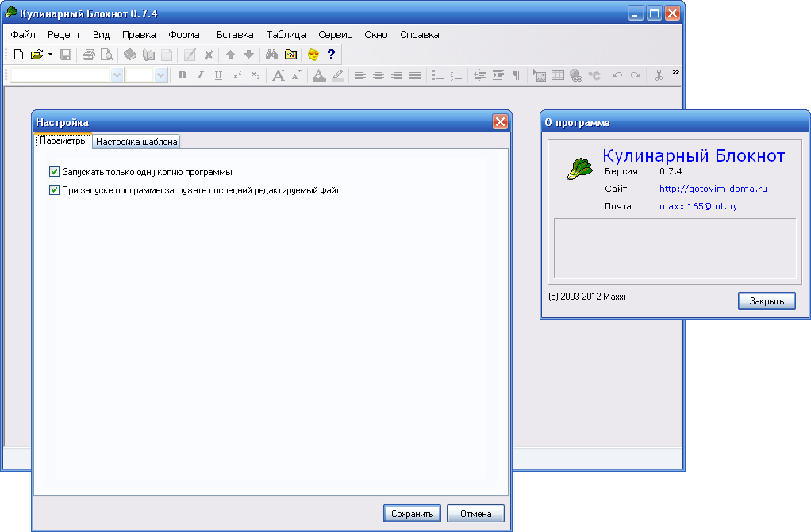Insert a numbered list
This screenshot has width=811, height=532.
456,75
